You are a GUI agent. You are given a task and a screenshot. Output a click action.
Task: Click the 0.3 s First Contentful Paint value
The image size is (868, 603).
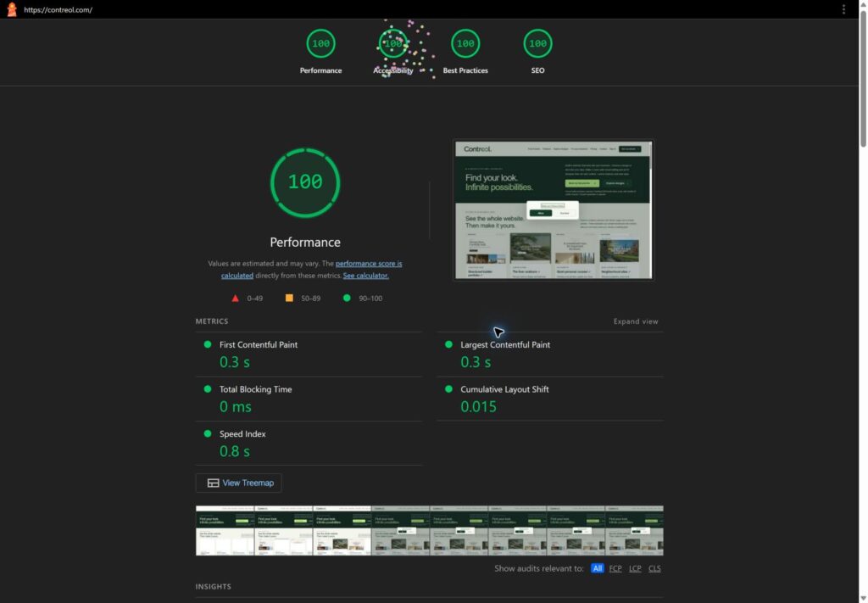pyautogui.click(x=235, y=362)
